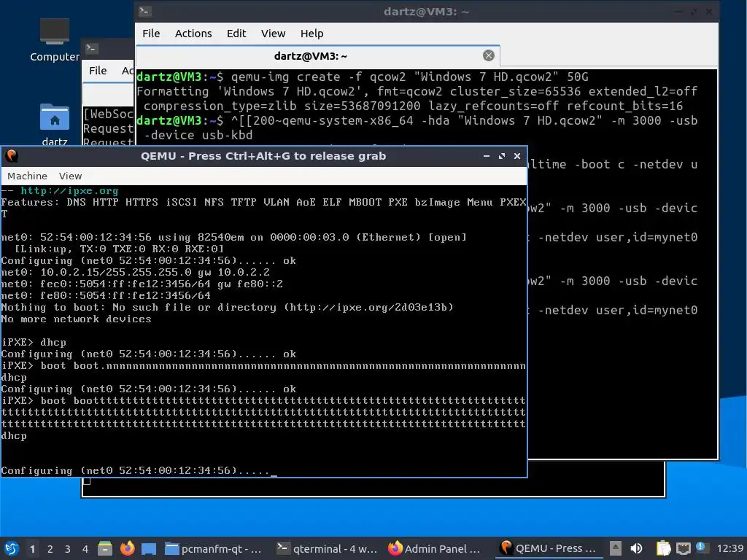The width and height of the screenshot is (747, 560).
Task: Open Edit menu in dartz@VM3 terminal
Action: 236,34
